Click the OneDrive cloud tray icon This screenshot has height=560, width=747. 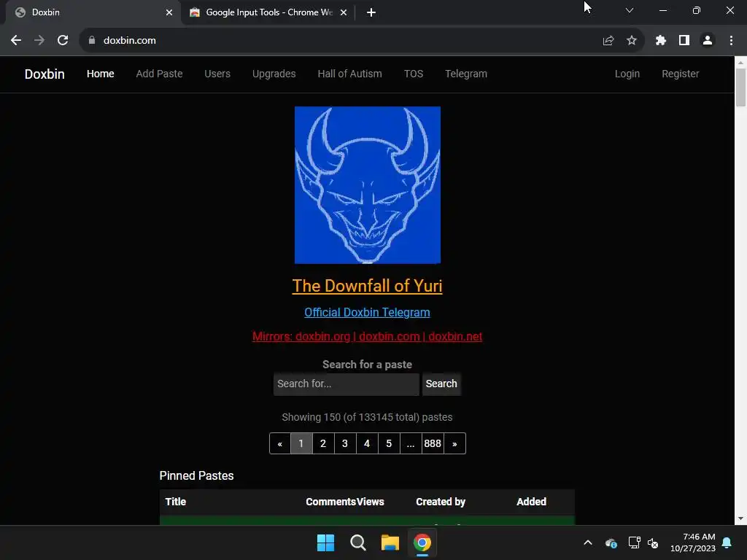(x=611, y=542)
